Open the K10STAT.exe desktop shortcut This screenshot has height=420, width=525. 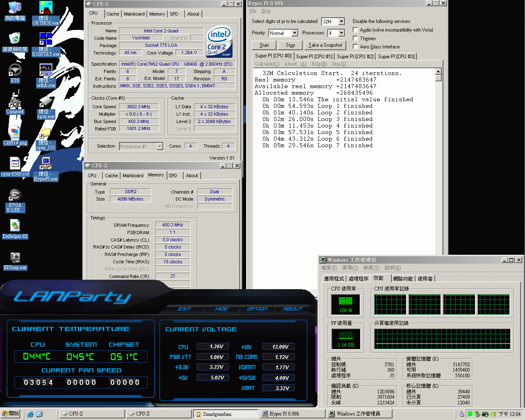pyautogui.click(x=46, y=44)
